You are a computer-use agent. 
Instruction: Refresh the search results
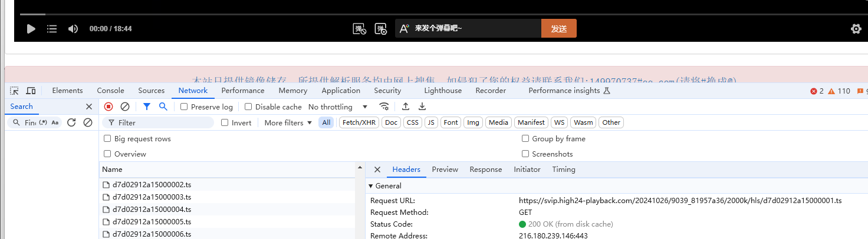coord(71,122)
